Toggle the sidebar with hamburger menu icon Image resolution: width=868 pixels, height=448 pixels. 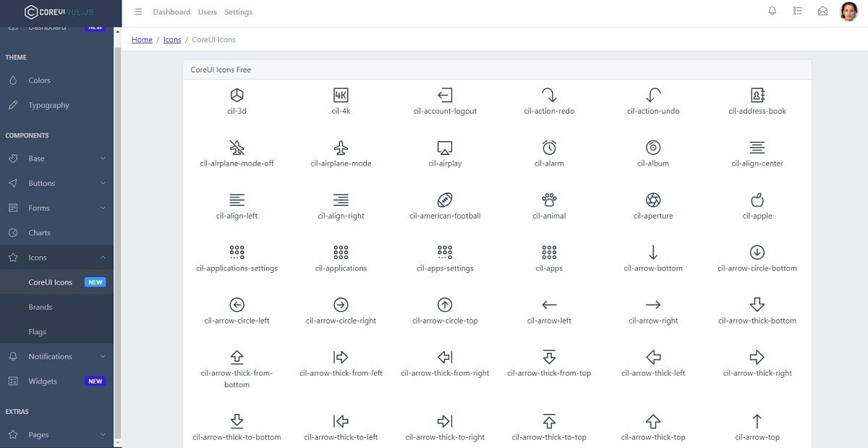(138, 12)
